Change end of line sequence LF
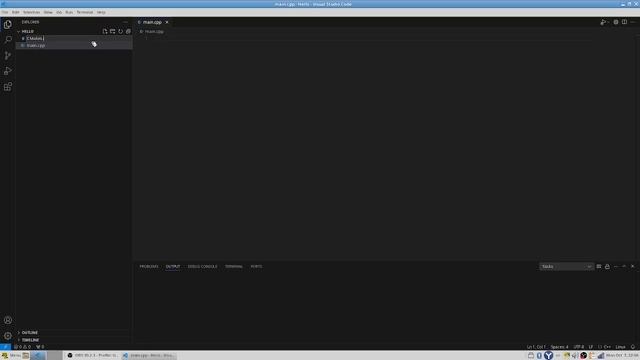The height and width of the screenshot is (360, 640). [x=591, y=347]
